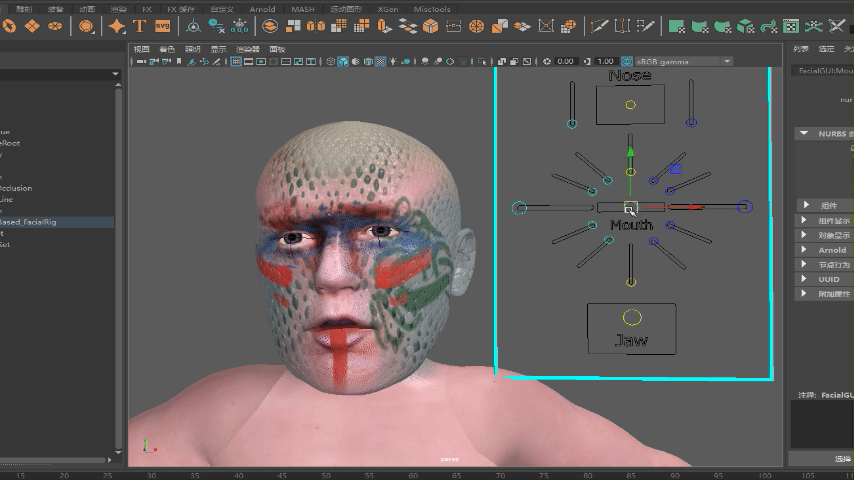Open the sRGB gamma dropdown

[x=684, y=62]
